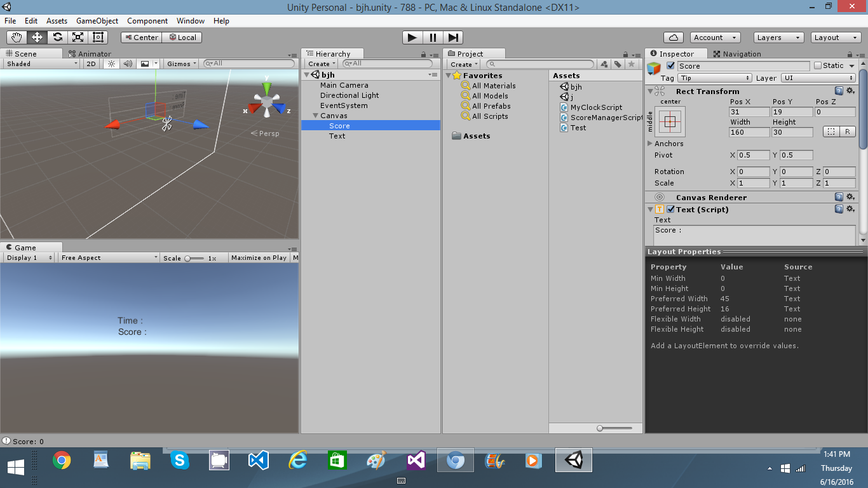Click the red X axis cone on scene gizmo
This screenshot has height=488, width=868.
coord(255,108)
